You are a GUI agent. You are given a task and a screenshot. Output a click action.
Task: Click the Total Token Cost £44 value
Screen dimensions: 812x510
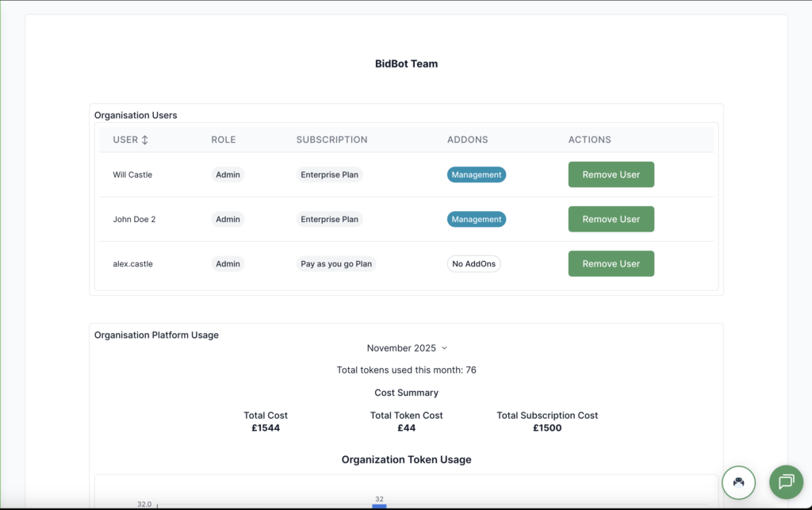click(406, 428)
